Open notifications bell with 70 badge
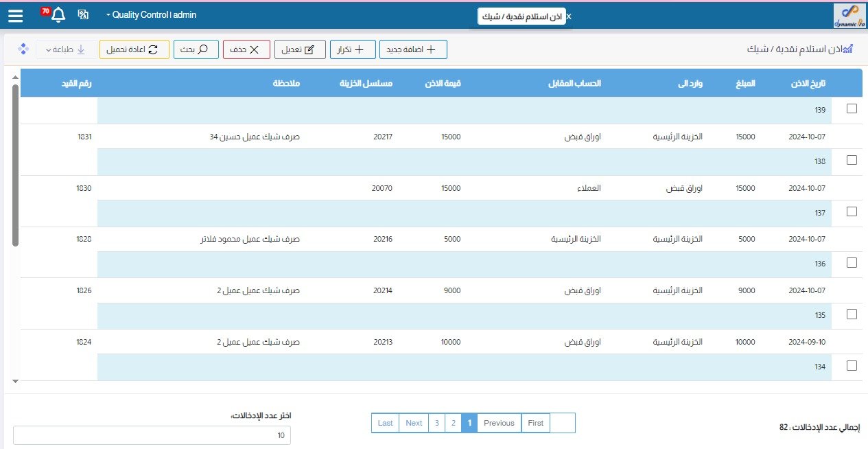The image size is (868, 449). coord(58,15)
